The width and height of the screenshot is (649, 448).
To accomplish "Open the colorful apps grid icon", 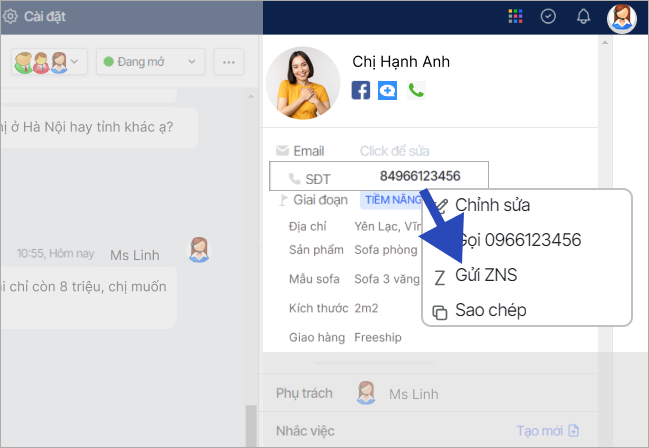I will (x=515, y=16).
